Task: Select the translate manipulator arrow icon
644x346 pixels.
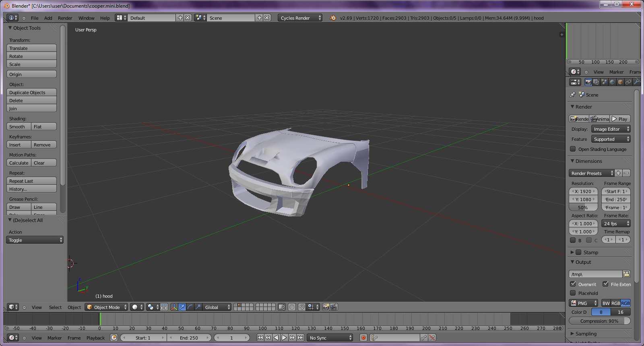Action: pos(182,307)
